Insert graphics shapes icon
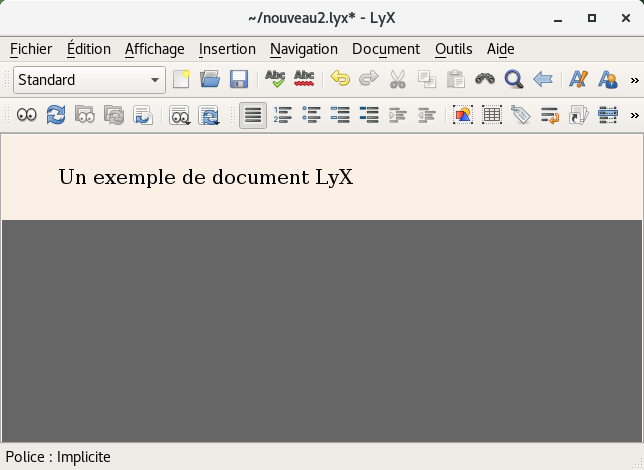Viewport: 644px width, 470px height. [x=463, y=115]
